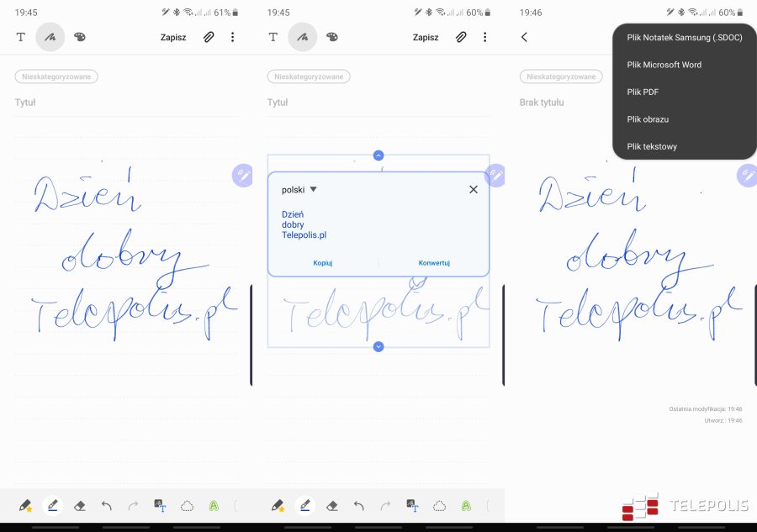Screen dimensions: 757x532
Task: Open handwriting-to-text tool in leftmost bottom toolbar
Action: click(160, 506)
